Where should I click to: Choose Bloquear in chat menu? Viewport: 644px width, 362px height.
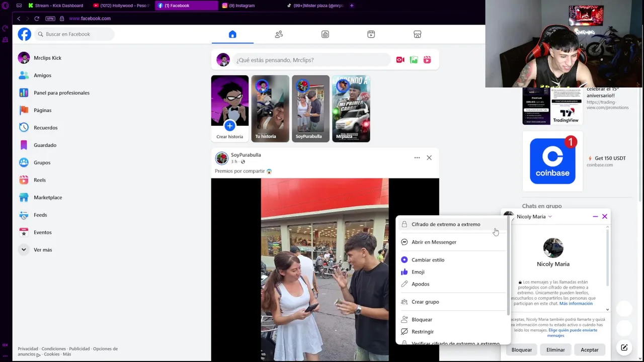click(x=452, y=320)
